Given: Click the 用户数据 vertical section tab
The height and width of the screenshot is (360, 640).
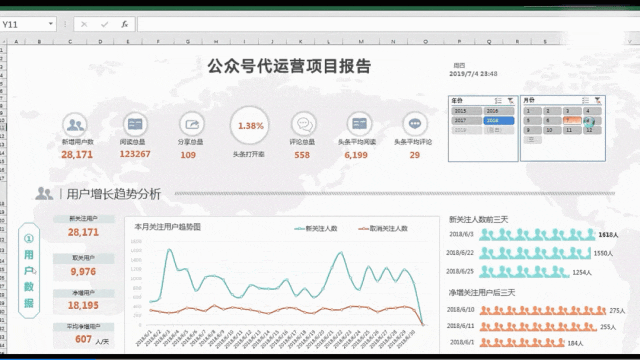Looking at the screenshot, I should (29, 271).
